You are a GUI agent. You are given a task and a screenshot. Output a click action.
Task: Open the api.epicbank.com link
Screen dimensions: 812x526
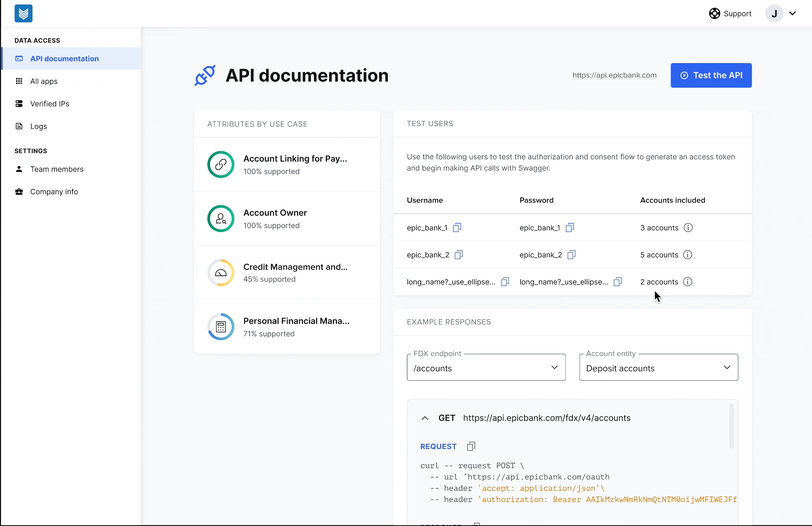click(614, 75)
